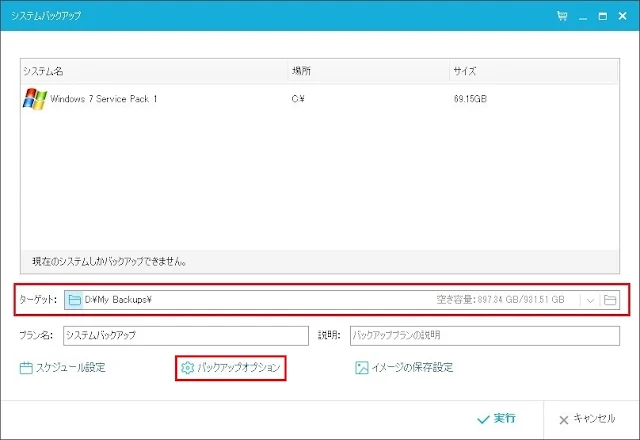Click the C:¥ location cell
Image resolution: width=640 pixels, height=440 pixels.
tap(298, 99)
